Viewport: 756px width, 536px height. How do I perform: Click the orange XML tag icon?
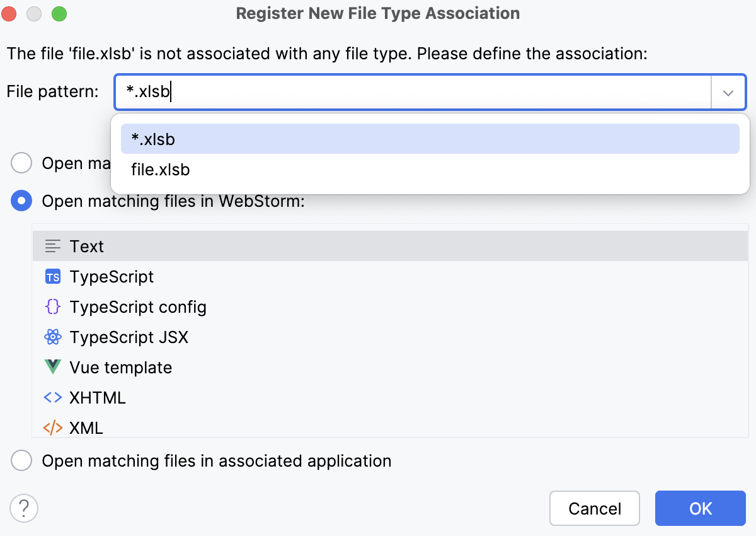pyautogui.click(x=53, y=428)
